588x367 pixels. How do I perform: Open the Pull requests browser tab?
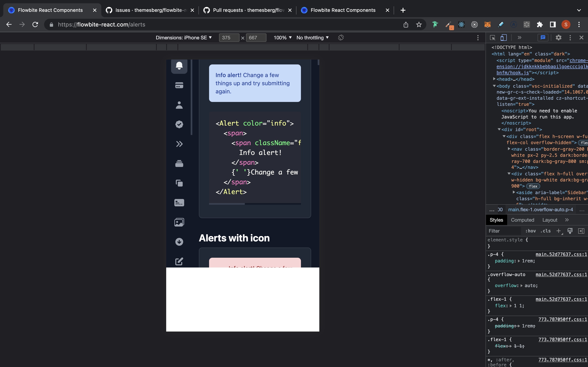[x=243, y=10]
